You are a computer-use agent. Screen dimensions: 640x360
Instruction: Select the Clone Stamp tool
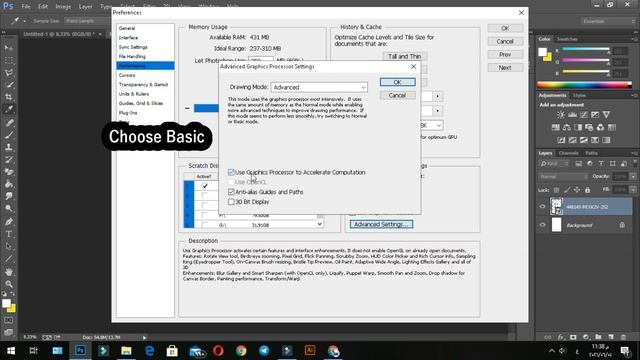pyautogui.click(x=9, y=147)
